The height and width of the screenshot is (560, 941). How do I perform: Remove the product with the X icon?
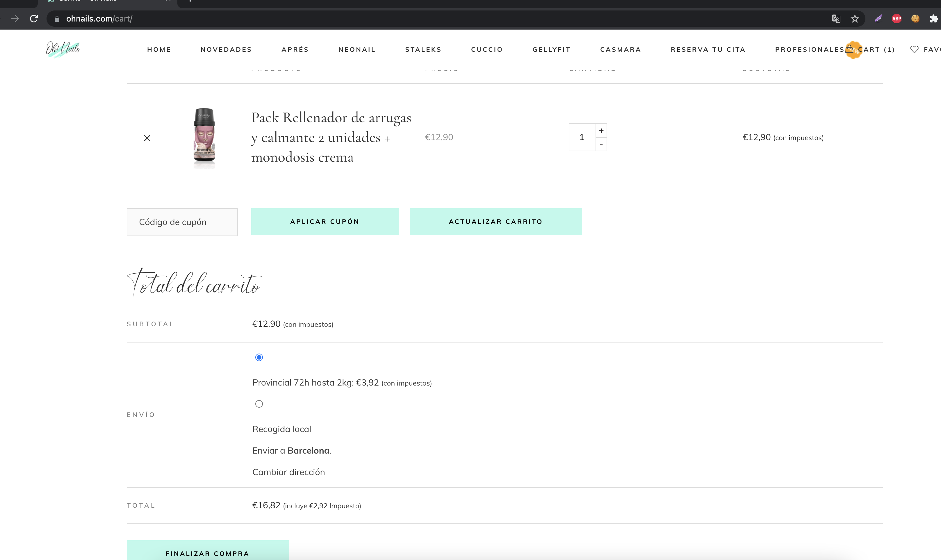coord(147,138)
